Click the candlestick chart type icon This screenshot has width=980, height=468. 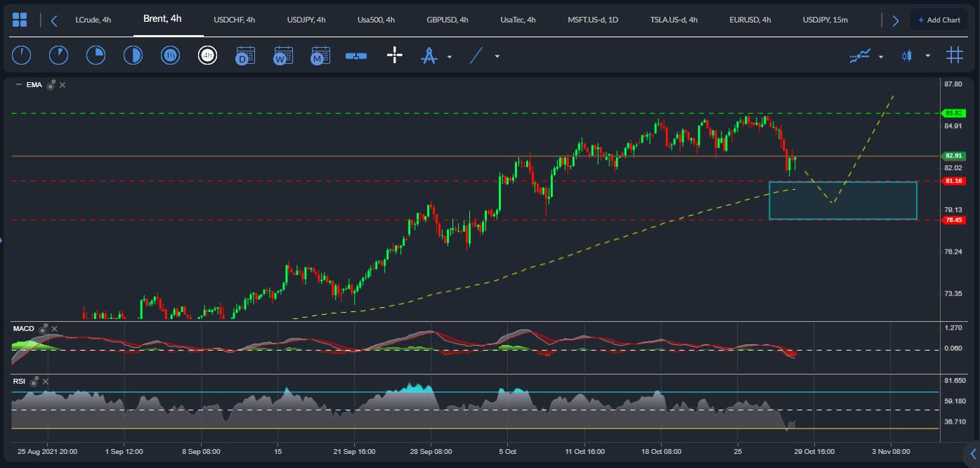click(x=908, y=56)
